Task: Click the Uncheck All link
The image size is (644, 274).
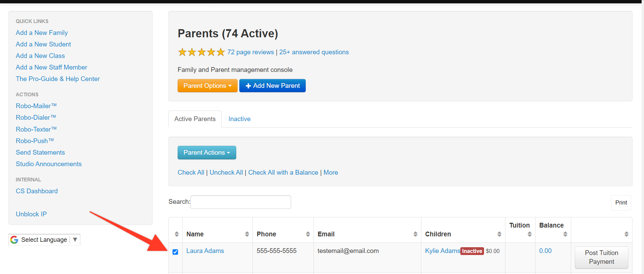Action: (x=226, y=173)
